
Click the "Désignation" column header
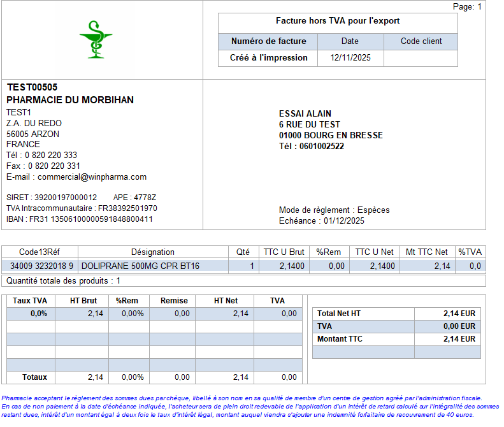point(152,252)
